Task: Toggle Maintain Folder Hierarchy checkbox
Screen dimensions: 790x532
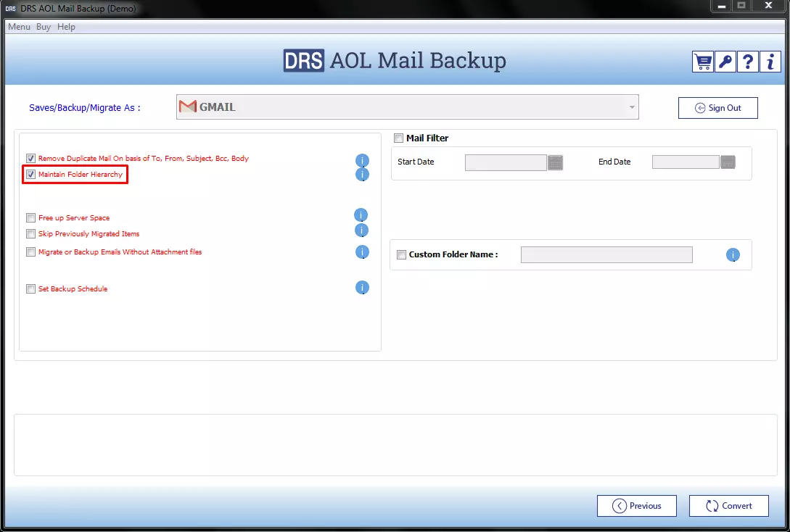Action: [30, 175]
